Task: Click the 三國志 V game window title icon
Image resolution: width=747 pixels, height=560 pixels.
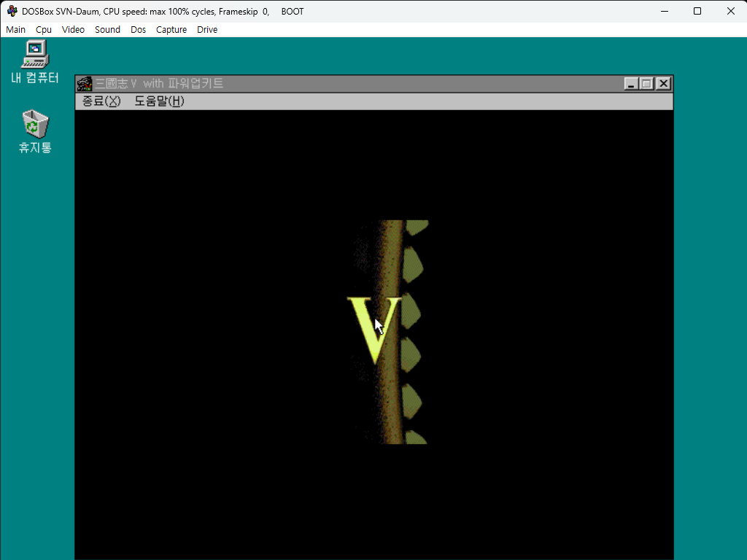Action: pos(85,84)
